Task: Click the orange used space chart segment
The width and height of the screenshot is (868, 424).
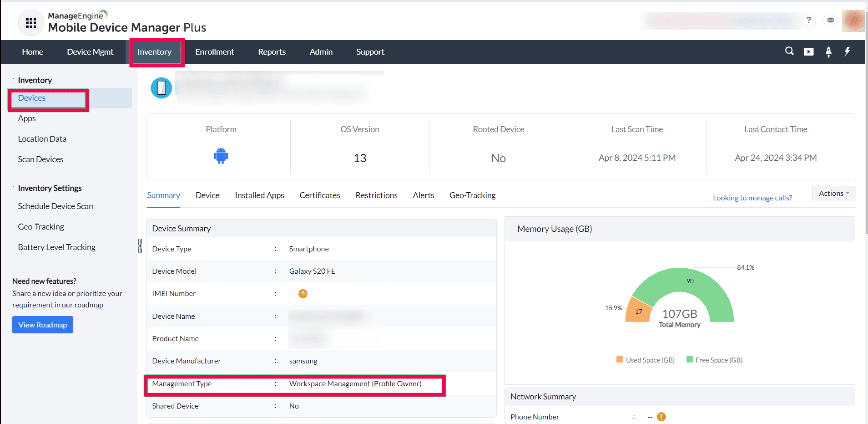Action: pos(638,311)
